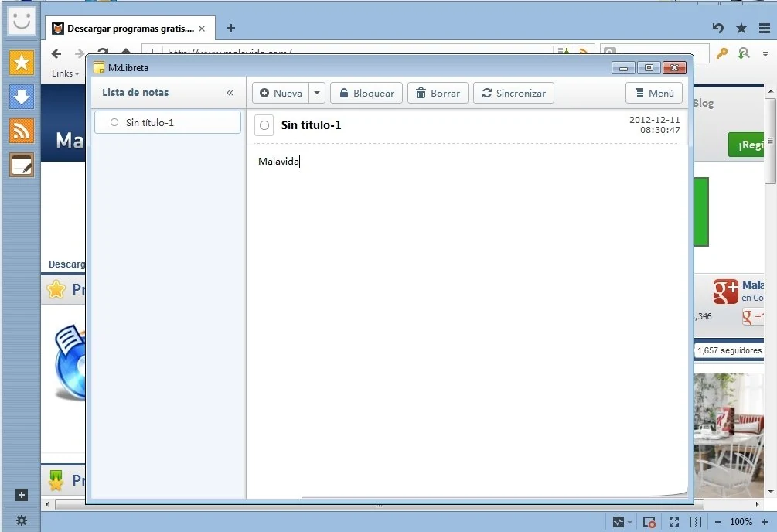This screenshot has height=532, width=777.
Task: Click the advertisement photo thumbnail
Action: (728, 435)
